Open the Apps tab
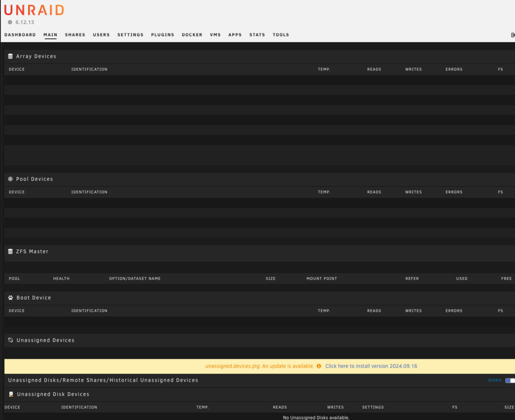Viewport: 515px width, 420px height. pos(235,35)
